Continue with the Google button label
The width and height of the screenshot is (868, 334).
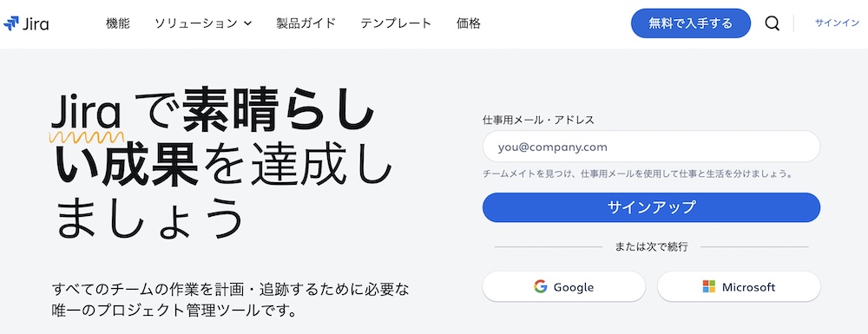(x=574, y=287)
